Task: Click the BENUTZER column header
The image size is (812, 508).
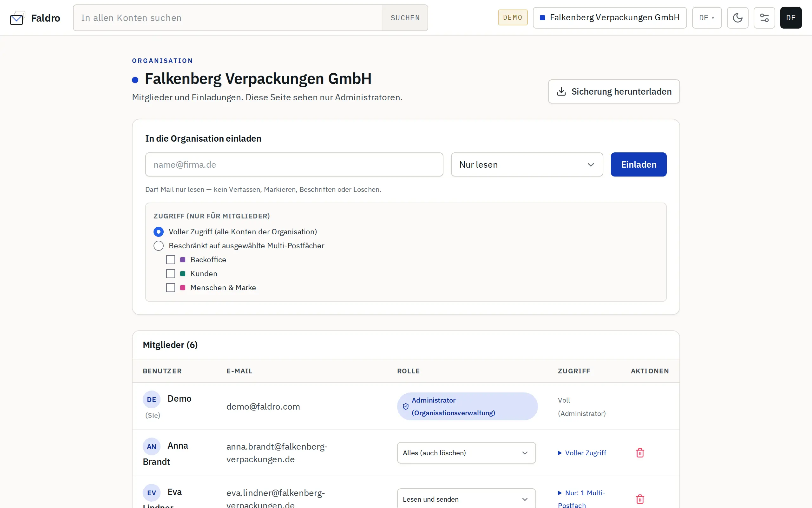Action: pyautogui.click(x=162, y=371)
